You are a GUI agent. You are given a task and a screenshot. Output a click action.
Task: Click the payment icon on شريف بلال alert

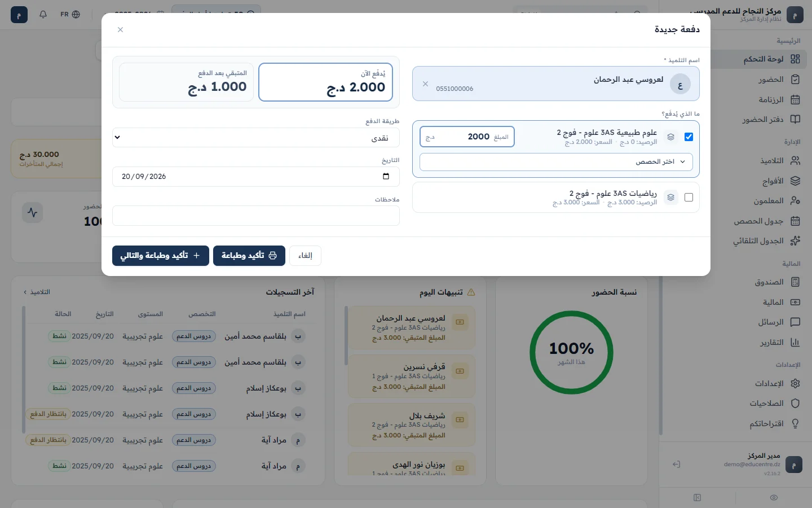point(460,419)
